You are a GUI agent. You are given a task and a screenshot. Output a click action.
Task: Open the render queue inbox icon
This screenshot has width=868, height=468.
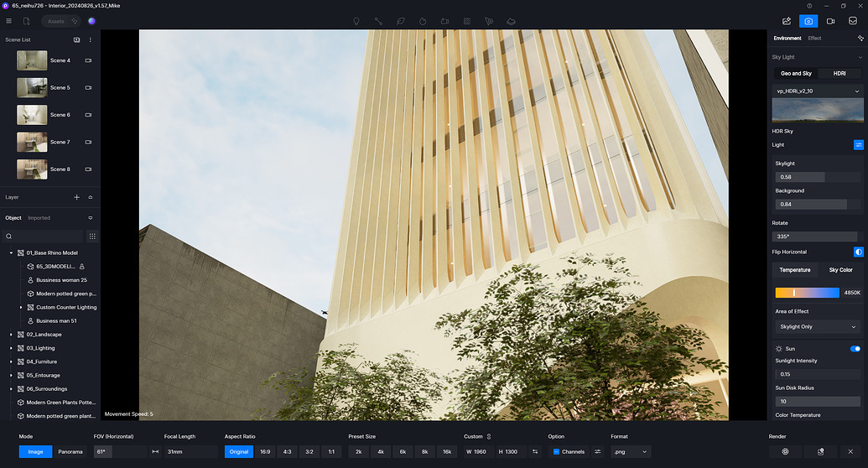pos(853,21)
